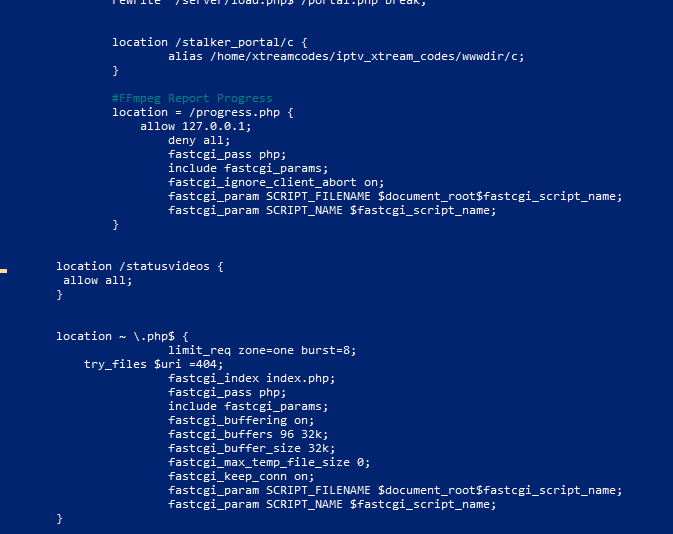Click the deny all; directive
Screen dimensions: 673x534
(199, 140)
